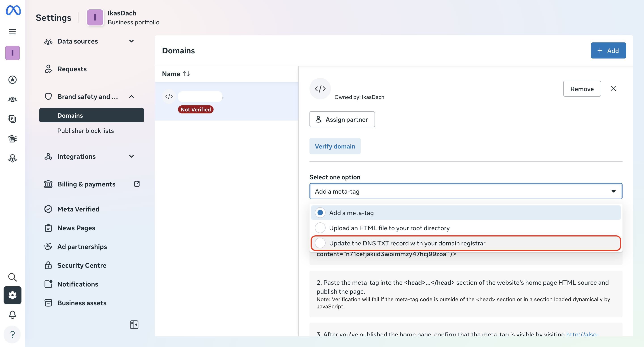Click the Integrations linked-circles icon
644x347 pixels.
point(48,157)
